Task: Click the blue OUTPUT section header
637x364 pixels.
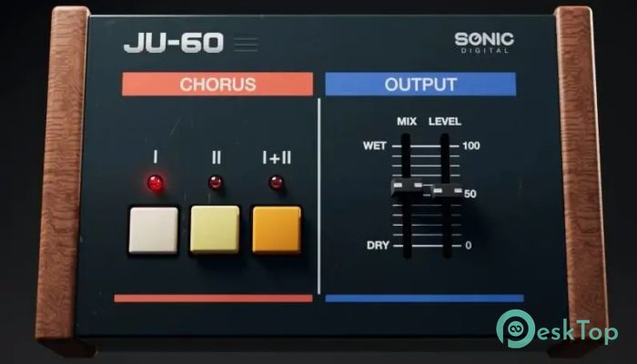Action: 420,84
